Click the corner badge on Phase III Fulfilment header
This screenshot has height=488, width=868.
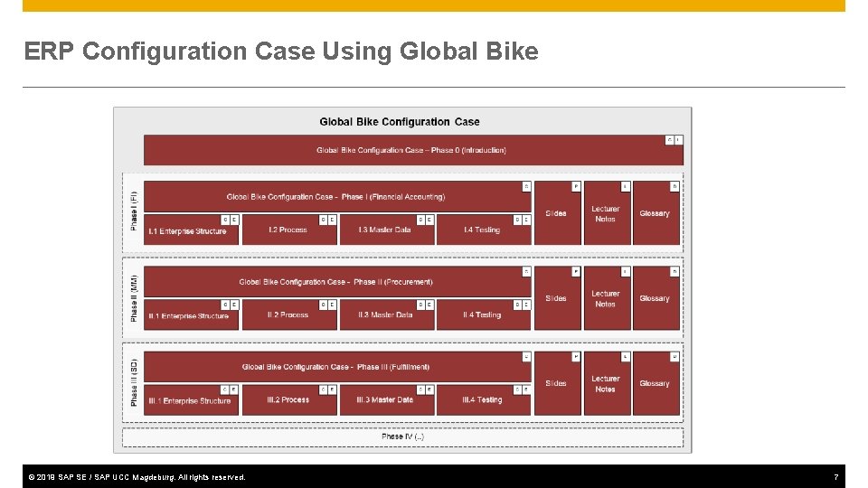526,357
